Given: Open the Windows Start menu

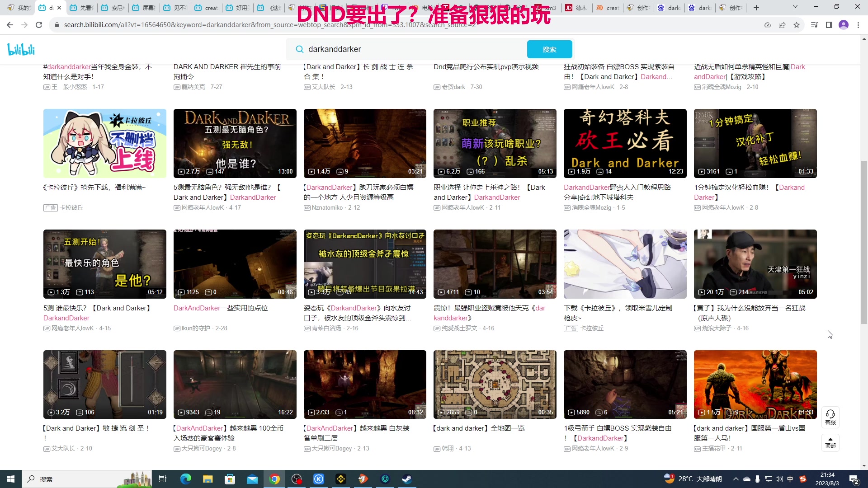Looking at the screenshot, I should [x=11, y=479].
